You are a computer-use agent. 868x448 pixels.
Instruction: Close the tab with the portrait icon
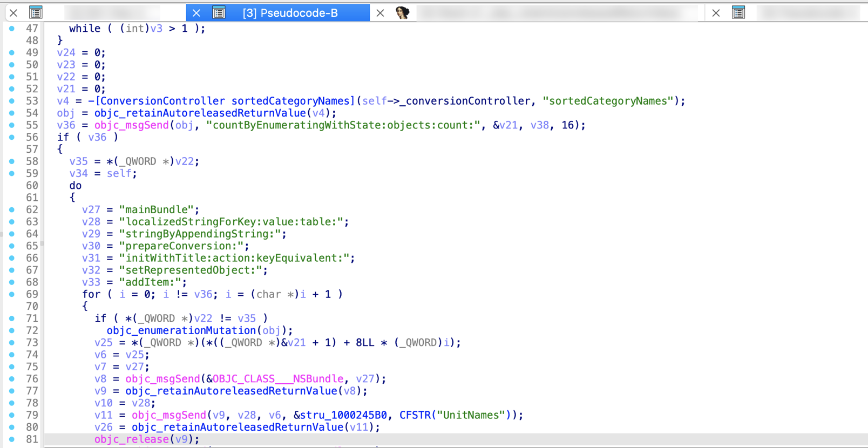click(380, 13)
